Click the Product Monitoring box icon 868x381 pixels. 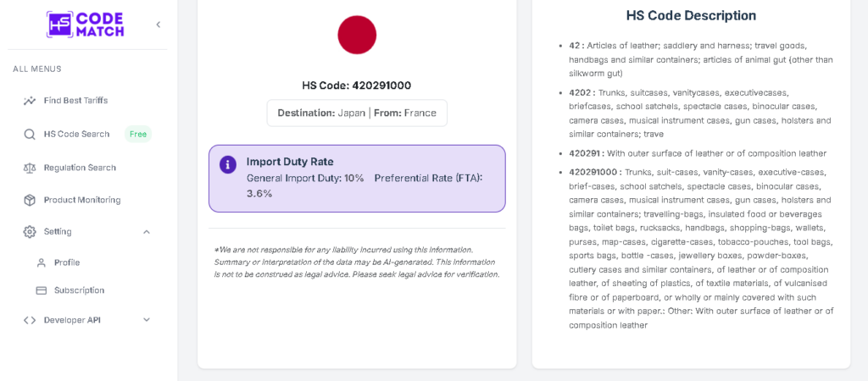click(30, 200)
